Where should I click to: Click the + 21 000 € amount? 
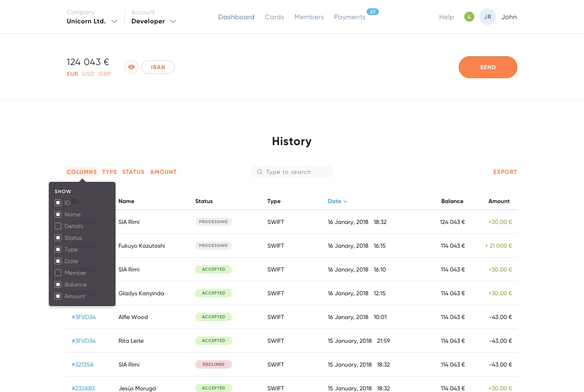498,246
